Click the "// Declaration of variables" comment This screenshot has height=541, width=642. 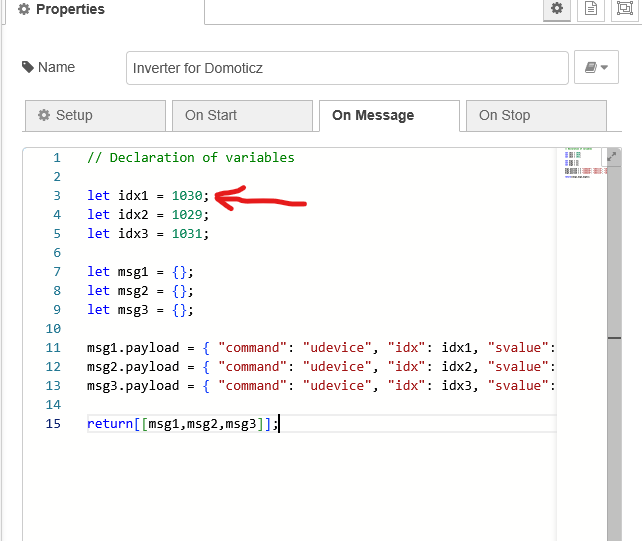pos(191,158)
